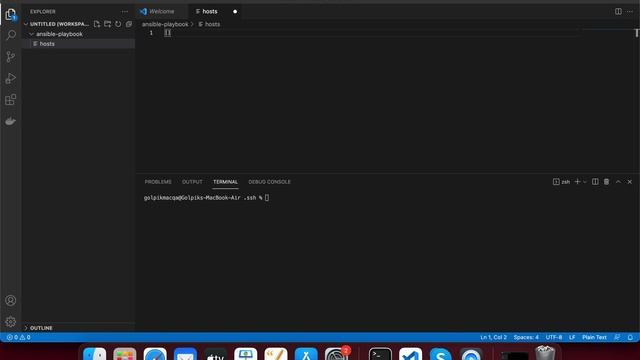The image size is (640, 360).
Task: Split the editor to the right
Action: [x=618, y=11]
